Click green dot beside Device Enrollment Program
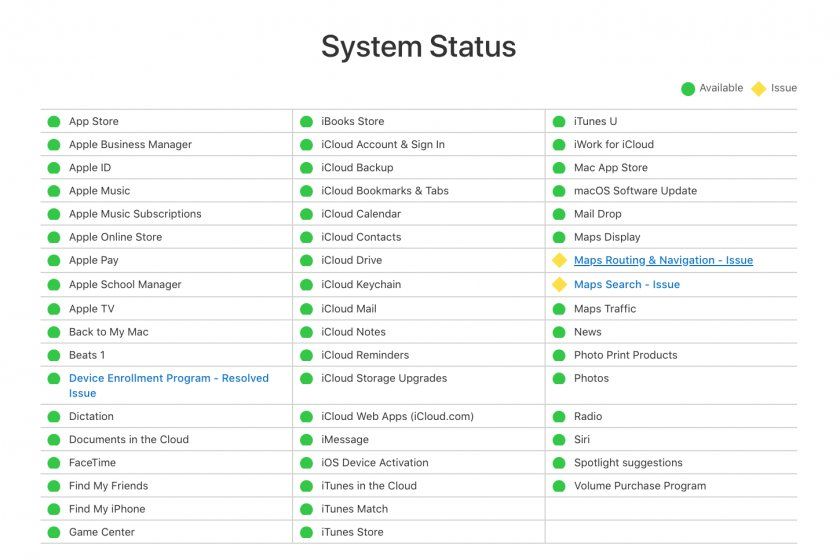This screenshot has width=840, height=560. 54,379
